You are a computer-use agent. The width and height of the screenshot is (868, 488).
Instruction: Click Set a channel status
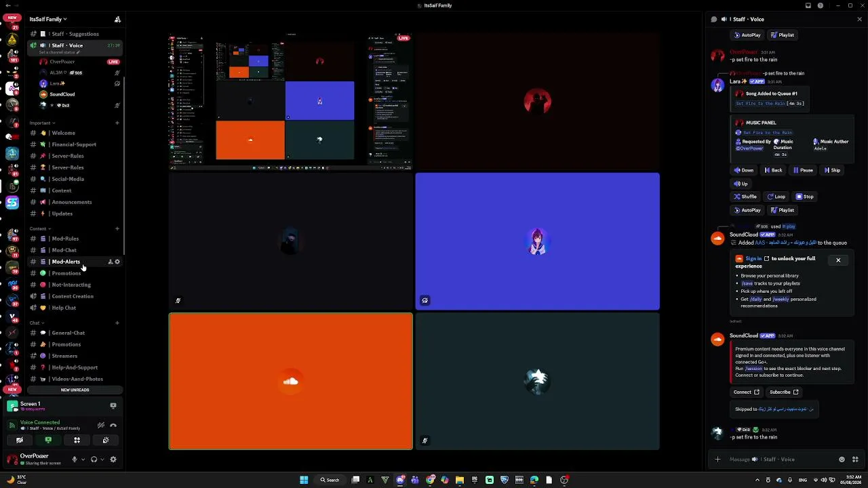pos(60,52)
